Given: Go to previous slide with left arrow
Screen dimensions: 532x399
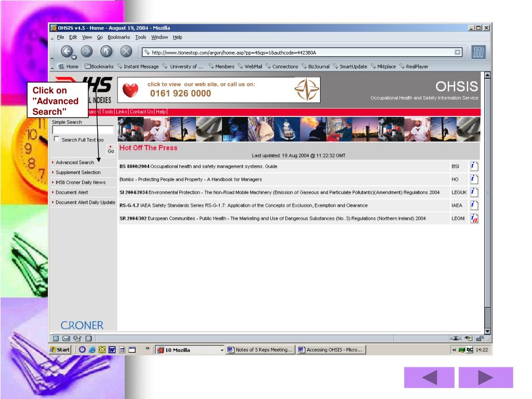Looking at the screenshot, I should (429, 377).
